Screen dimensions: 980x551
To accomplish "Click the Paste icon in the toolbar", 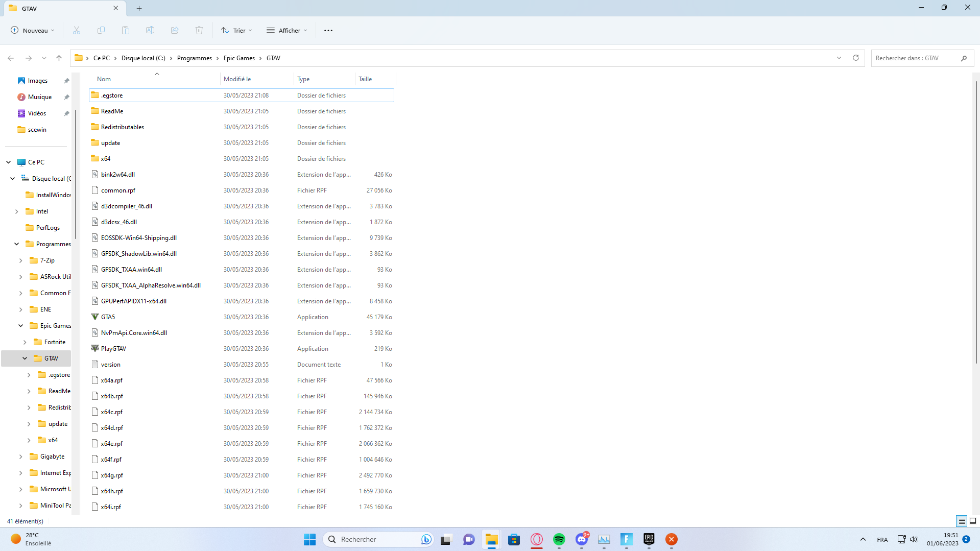I will [x=125, y=30].
